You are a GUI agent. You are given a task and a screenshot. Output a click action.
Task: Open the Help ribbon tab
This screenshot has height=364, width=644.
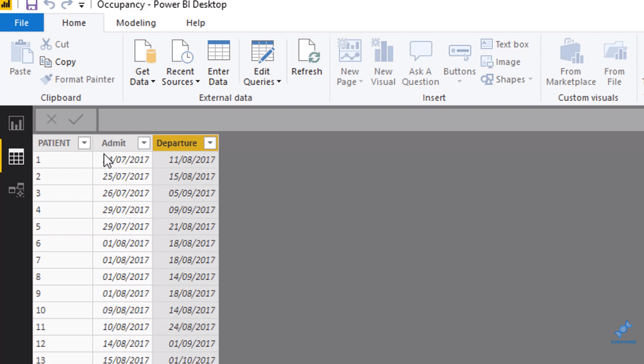pos(195,23)
